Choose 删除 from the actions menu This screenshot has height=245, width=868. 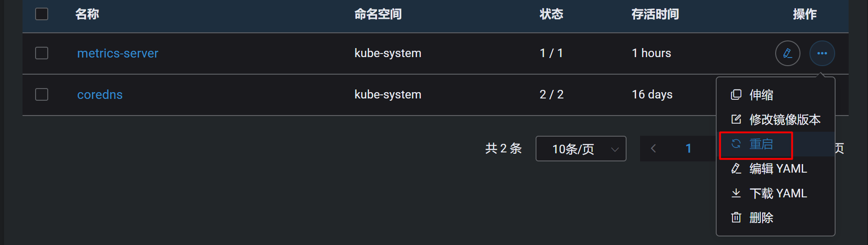coord(761,218)
